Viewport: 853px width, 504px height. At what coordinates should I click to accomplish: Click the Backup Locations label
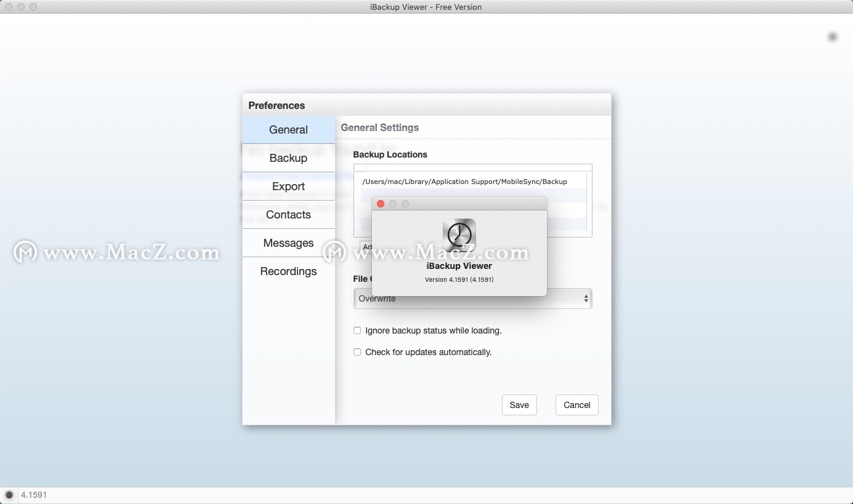click(x=390, y=154)
